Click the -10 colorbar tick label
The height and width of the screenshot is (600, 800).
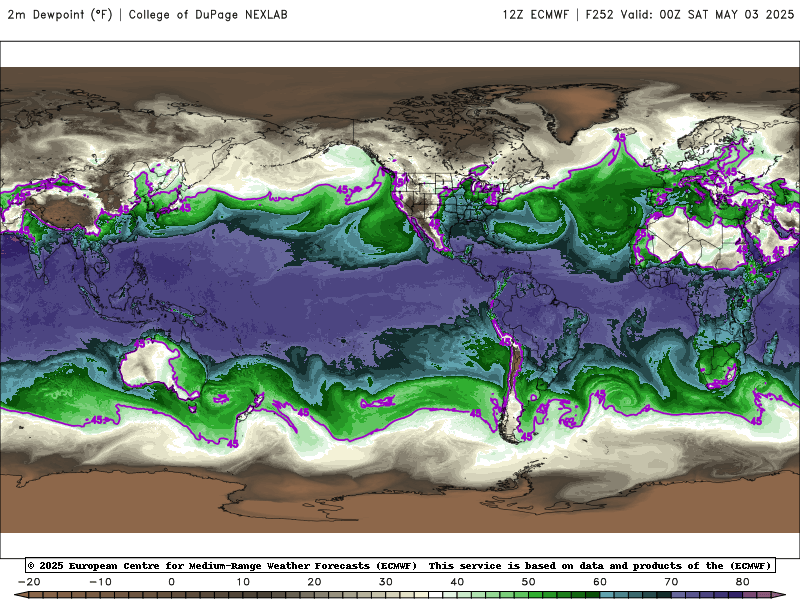100,582
